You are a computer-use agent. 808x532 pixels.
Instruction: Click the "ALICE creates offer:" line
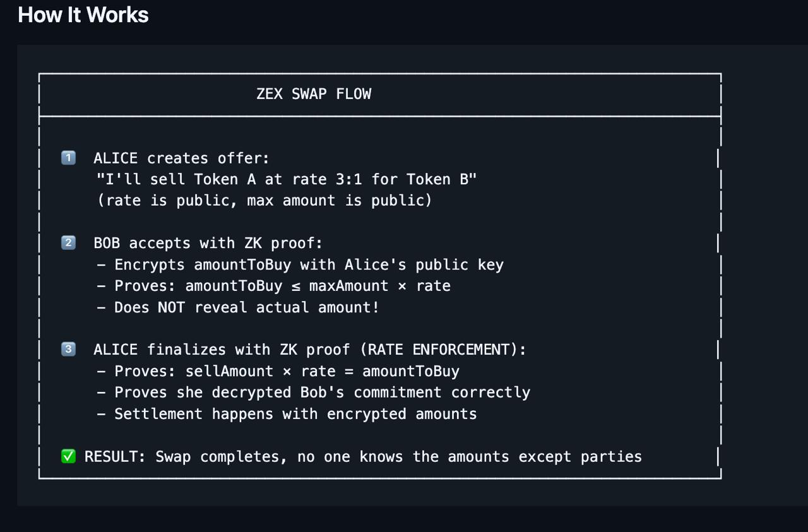(181, 158)
